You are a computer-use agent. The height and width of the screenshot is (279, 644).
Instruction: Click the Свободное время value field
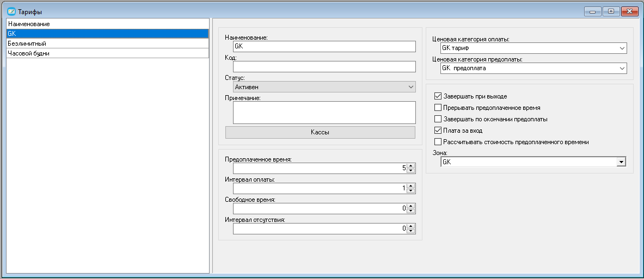[x=320, y=208]
